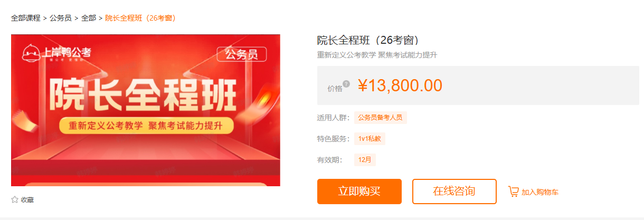
Task: Click the 收藏 favorite label
Action: tap(27, 200)
